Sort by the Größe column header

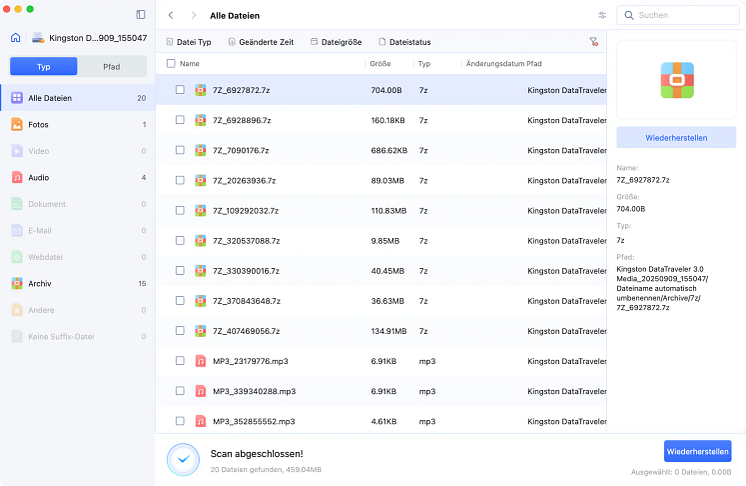(x=380, y=63)
